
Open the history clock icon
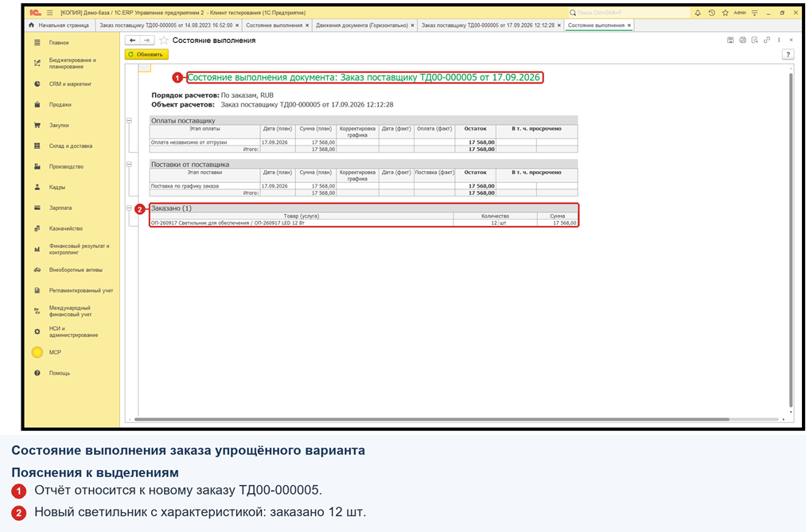[711, 13]
